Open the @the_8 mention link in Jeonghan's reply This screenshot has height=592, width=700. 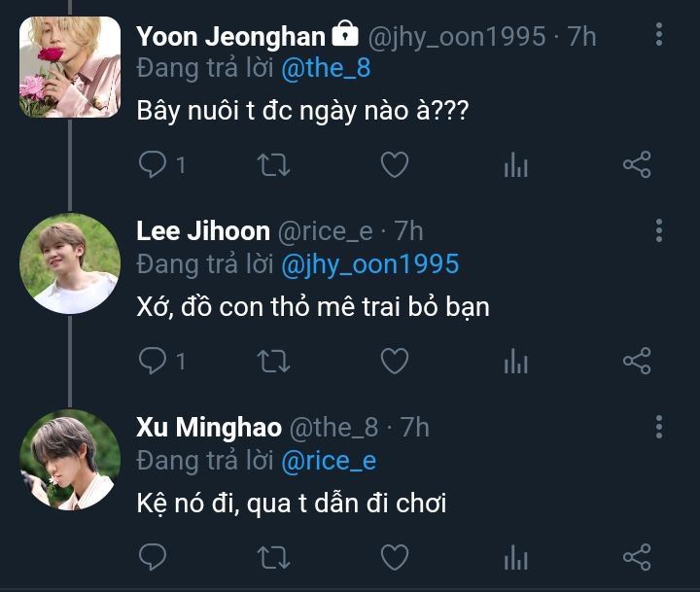point(326,69)
